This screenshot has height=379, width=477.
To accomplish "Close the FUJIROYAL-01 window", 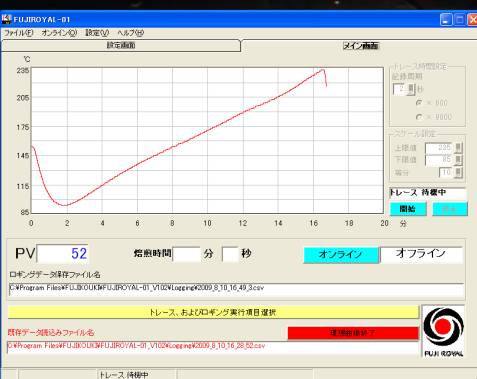I will pyautogui.click(x=472, y=19).
